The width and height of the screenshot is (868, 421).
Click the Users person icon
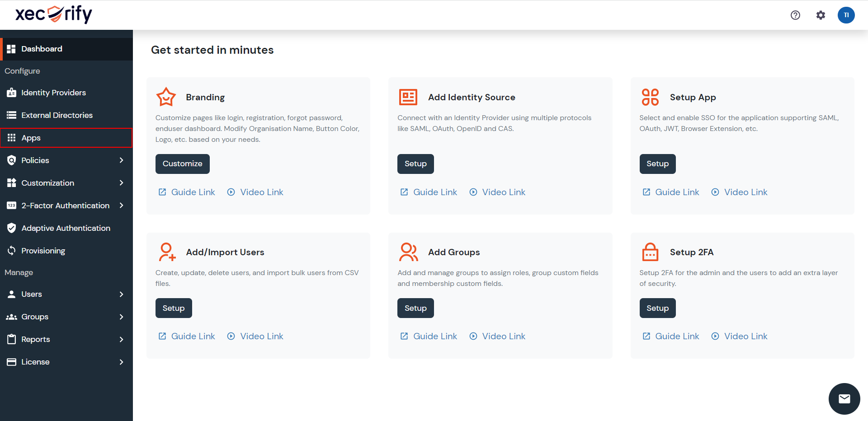pyautogui.click(x=11, y=294)
